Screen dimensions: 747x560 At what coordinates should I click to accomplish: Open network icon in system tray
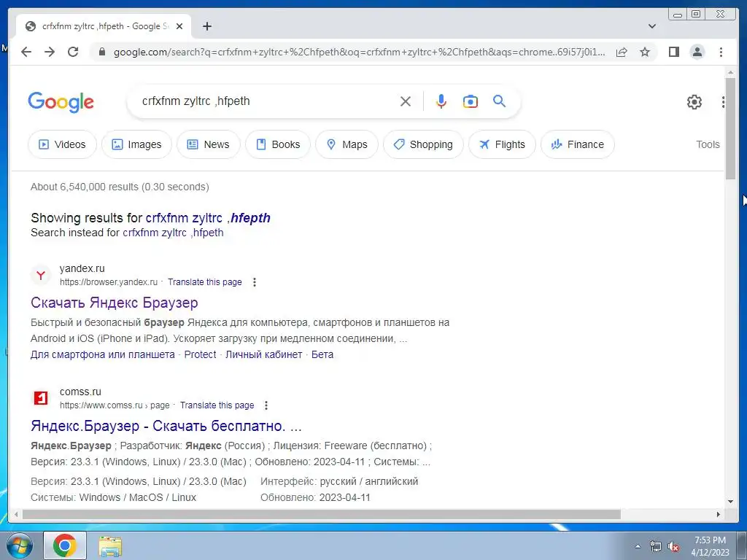656,547
